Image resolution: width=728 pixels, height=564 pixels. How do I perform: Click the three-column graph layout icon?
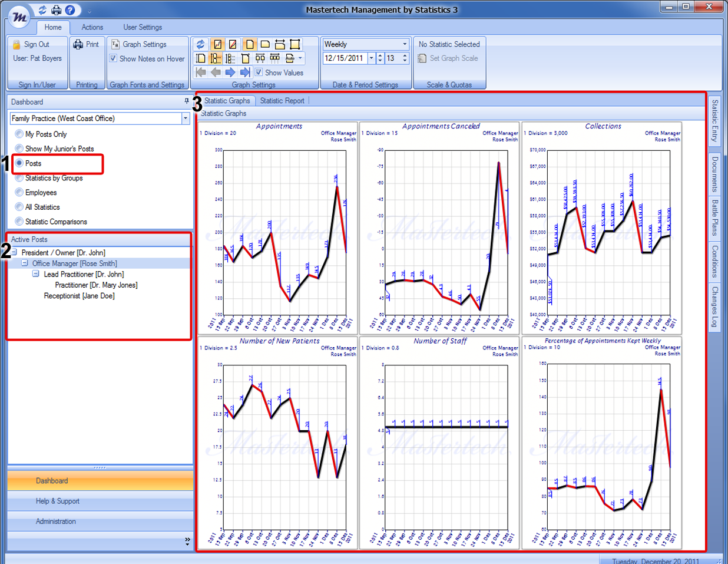coord(274,58)
